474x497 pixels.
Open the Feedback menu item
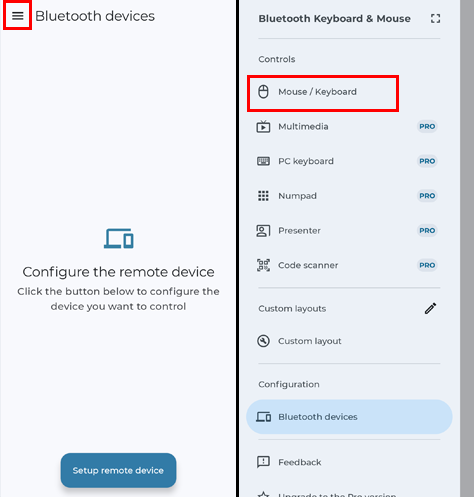coord(349,462)
